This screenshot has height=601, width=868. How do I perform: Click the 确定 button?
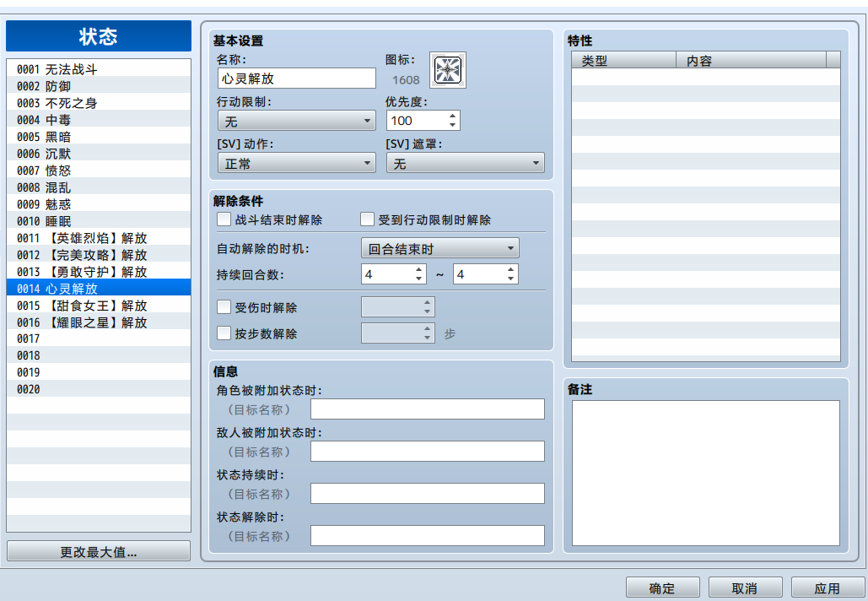[663, 587]
